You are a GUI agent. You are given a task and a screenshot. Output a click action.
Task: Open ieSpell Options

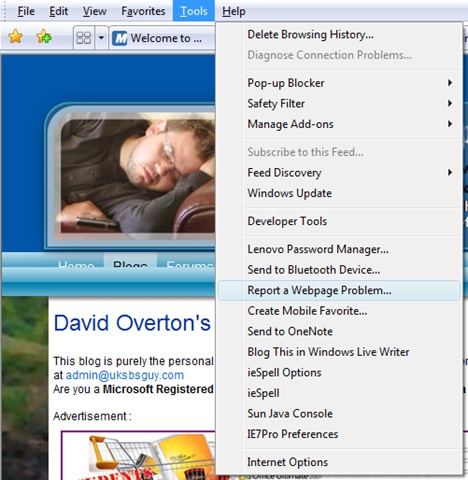[x=339, y=373]
